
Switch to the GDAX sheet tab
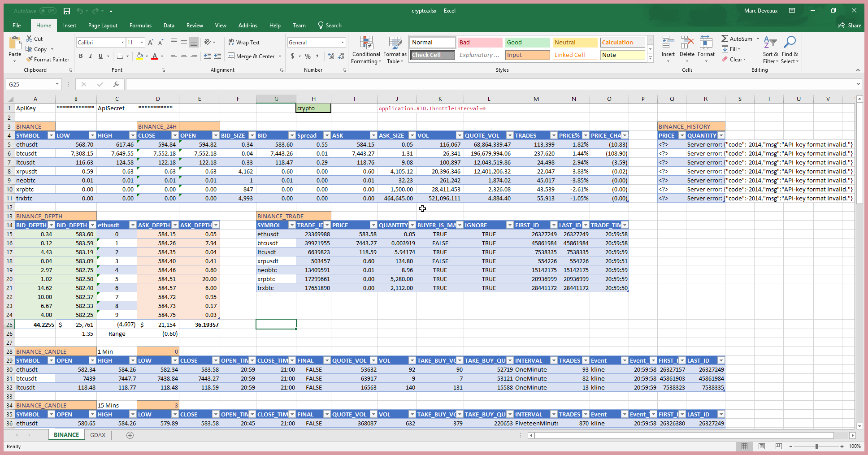point(98,435)
